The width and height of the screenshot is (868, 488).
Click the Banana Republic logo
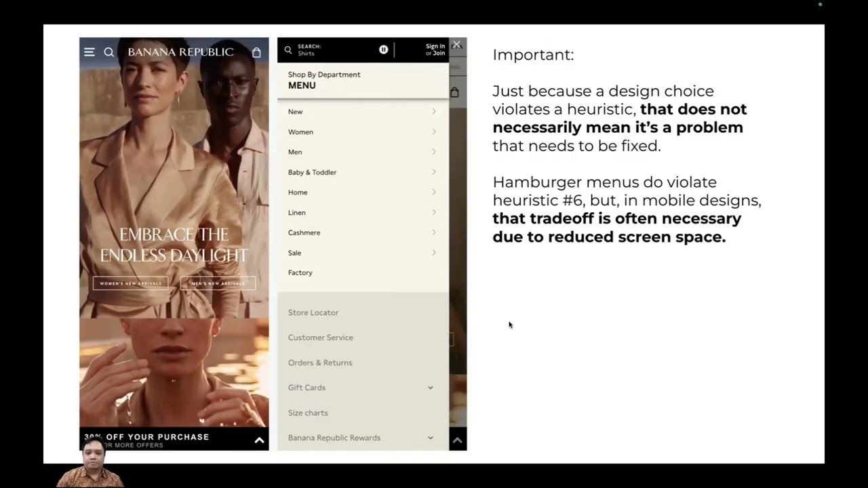point(180,52)
